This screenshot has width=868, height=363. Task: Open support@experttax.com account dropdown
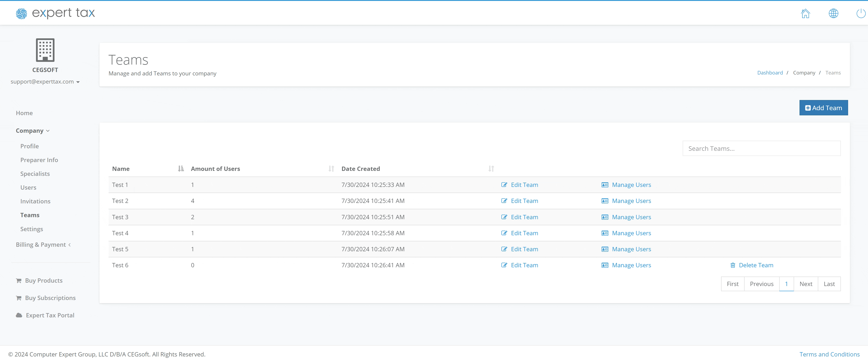coord(45,82)
